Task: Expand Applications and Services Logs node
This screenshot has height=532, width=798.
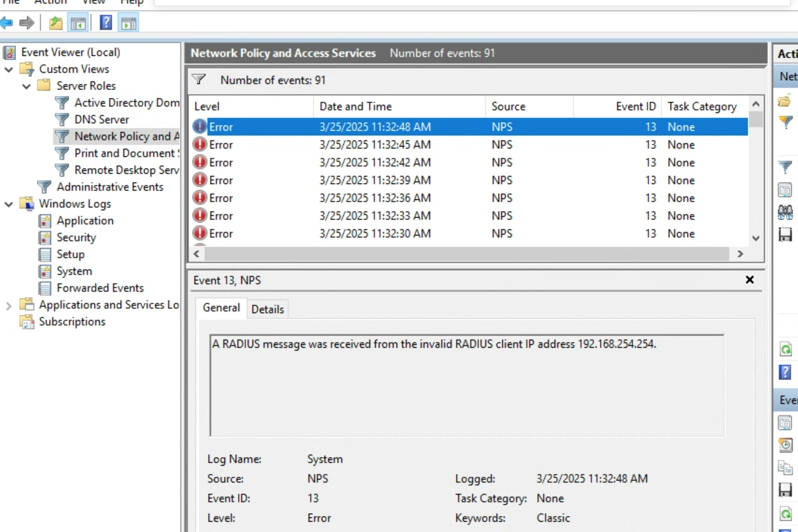Action: [9, 305]
